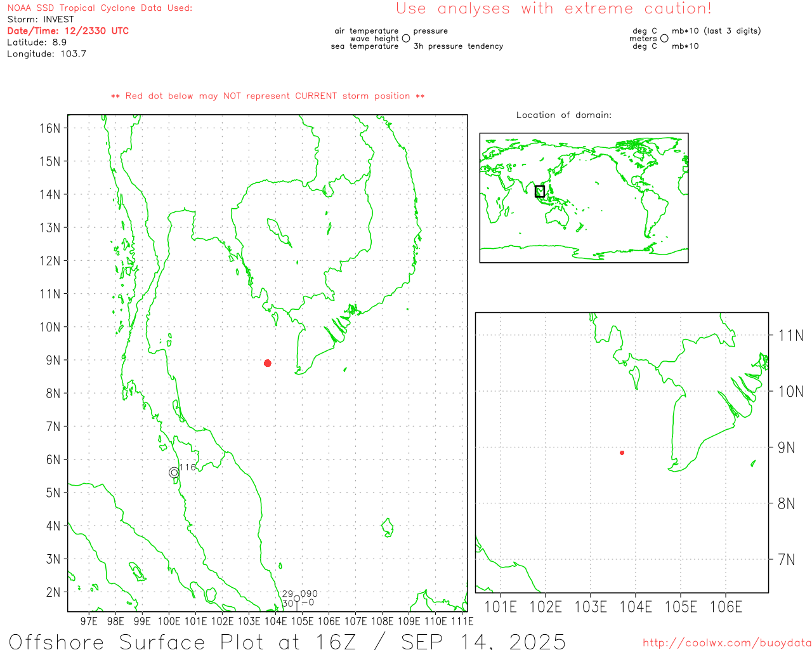
Task: Click the red 'may NOT represent CURRENT storm position' warning
Action: pos(268,96)
